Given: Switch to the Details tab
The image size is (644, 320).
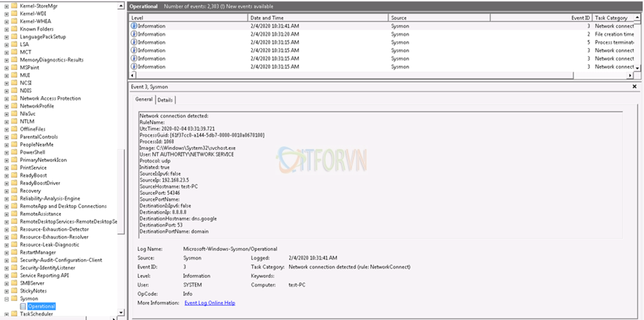Looking at the screenshot, I should pos(165,100).
